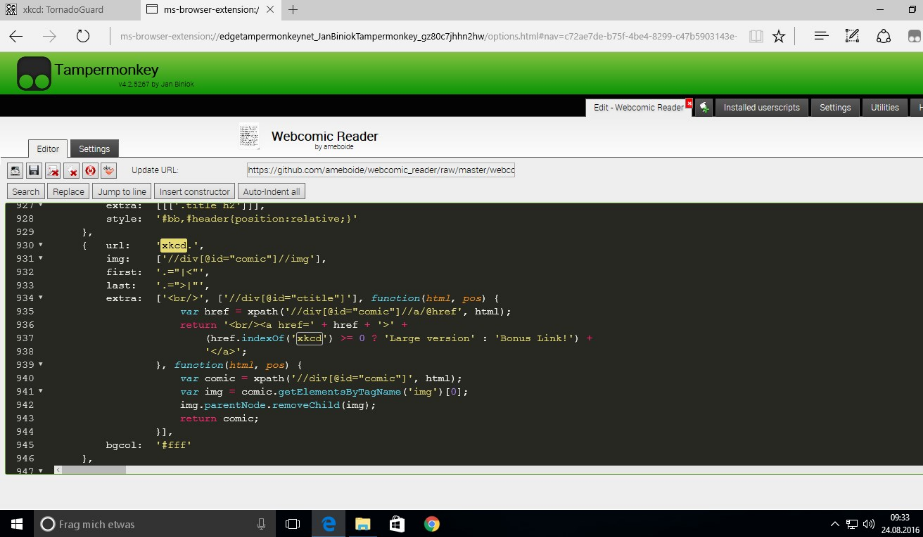Open File Explorer from taskbar
The image size is (923, 537).
(363, 523)
